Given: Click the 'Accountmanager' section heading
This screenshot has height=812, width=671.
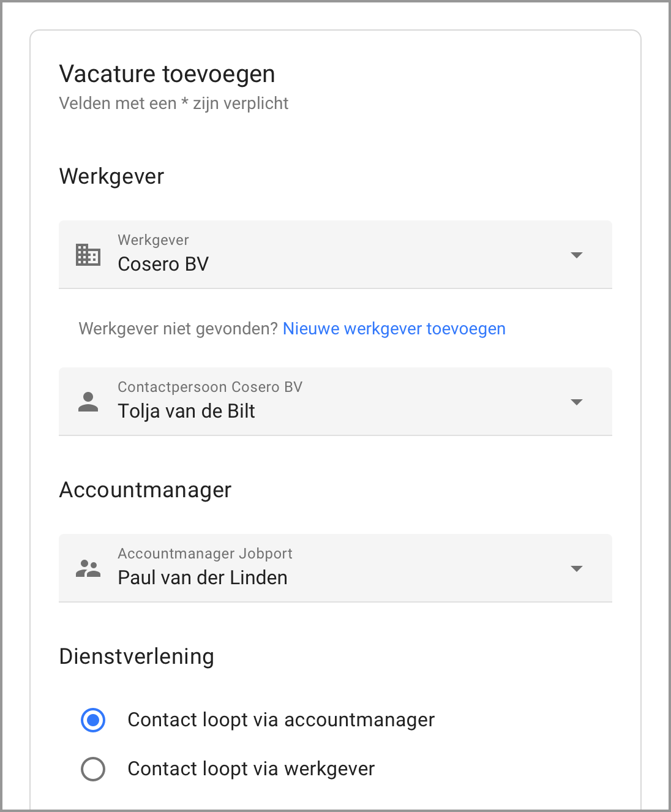Looking at the screenshot, I should coord(145,490).
